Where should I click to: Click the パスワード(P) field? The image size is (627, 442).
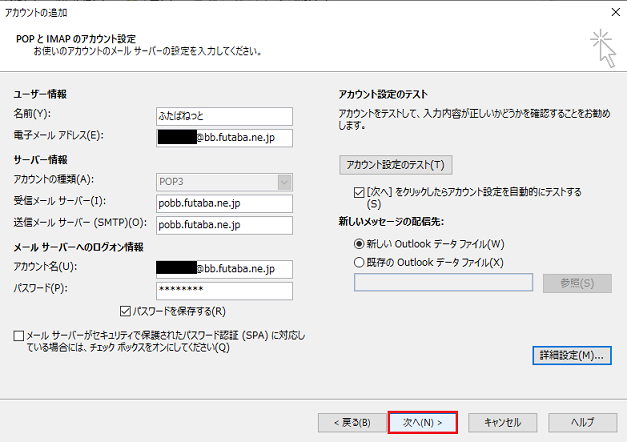point(224,291)
